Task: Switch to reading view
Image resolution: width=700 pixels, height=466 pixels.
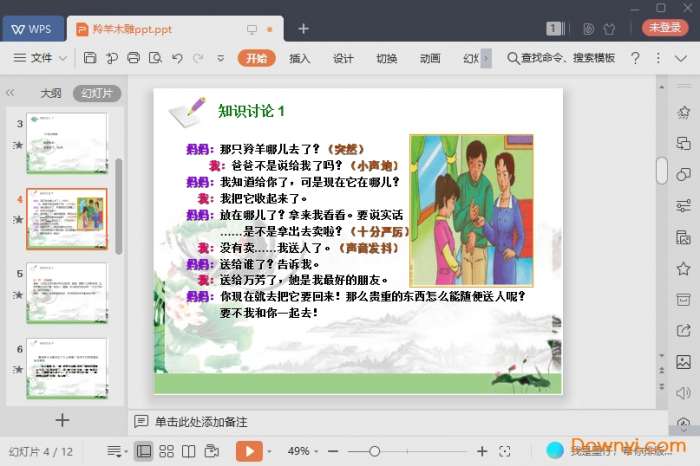Action: point(188,451)
